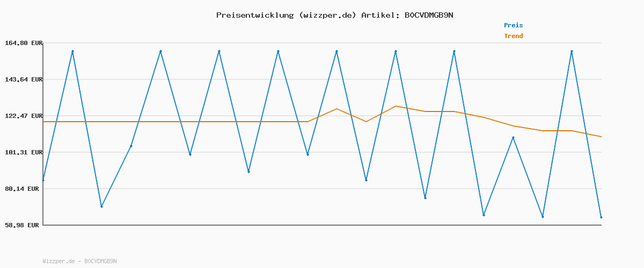Click the chart title Preisentwicklung text

pyautogui.click(x=334, y=15)
